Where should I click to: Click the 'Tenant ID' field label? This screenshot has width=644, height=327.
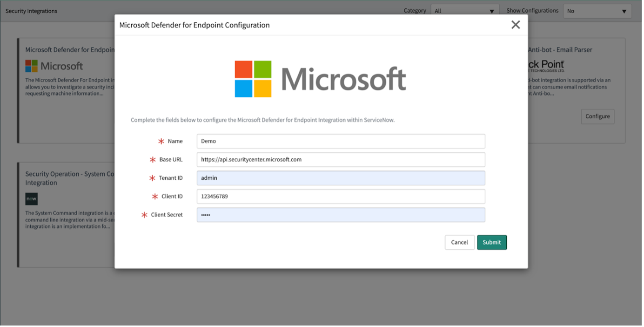coord(171,178)
